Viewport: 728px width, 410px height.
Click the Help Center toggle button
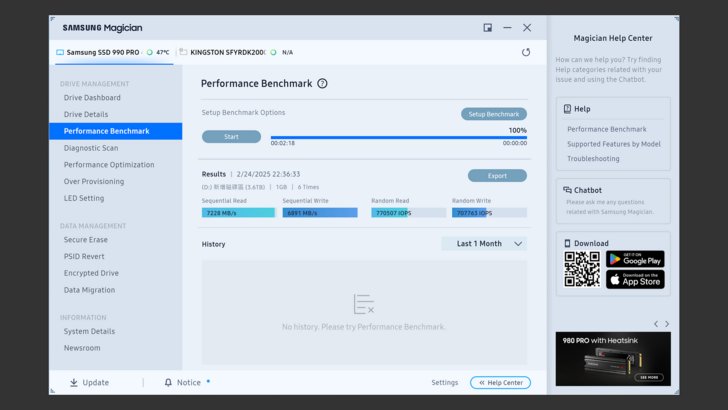pos(500,383)
